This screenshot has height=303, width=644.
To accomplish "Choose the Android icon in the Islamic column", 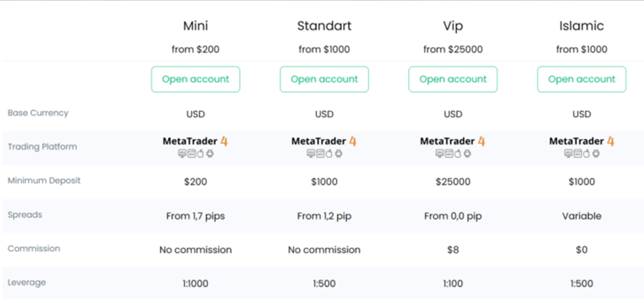I will tap(596, 153).
